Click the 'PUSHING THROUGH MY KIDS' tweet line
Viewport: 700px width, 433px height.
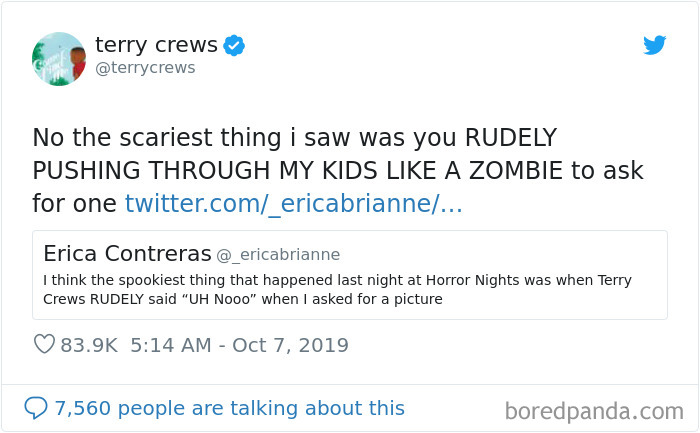tap(338, 170)
